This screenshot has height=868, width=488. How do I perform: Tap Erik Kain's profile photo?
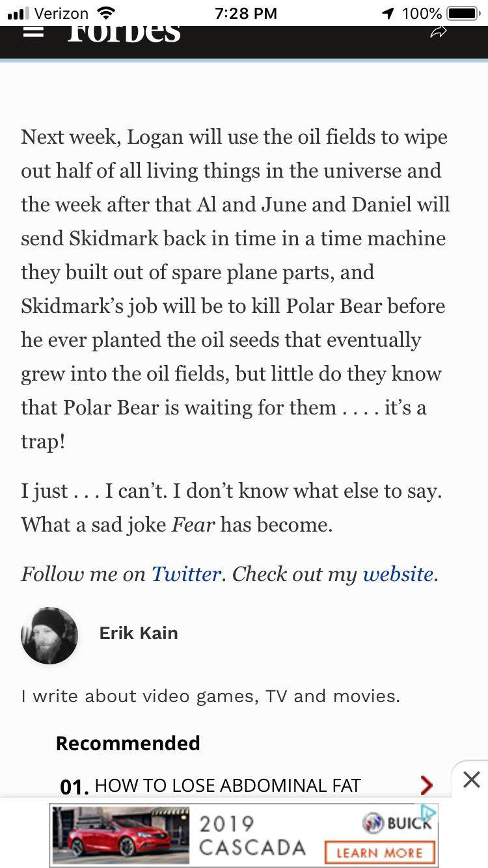49,636
